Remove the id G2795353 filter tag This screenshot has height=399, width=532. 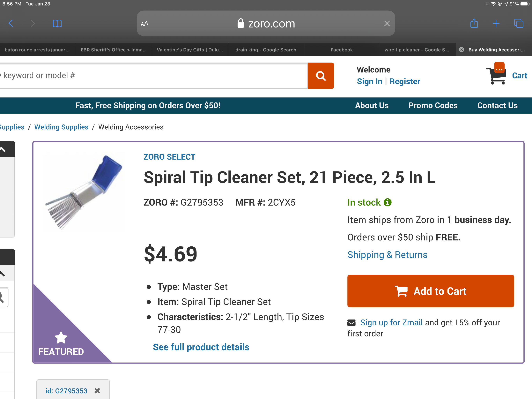[97, 391]
